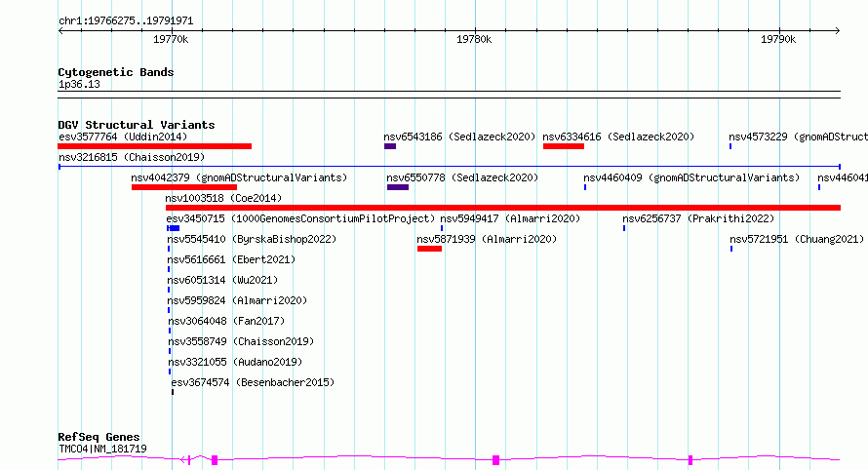Click the ruler's right arrow end
Viewport: 868px width, 470px height.
tap(838, 31)
